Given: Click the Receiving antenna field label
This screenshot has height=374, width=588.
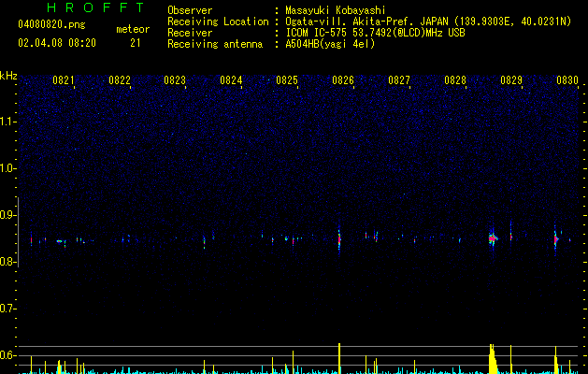Looking at the screenshot, I should coord(215,44).
